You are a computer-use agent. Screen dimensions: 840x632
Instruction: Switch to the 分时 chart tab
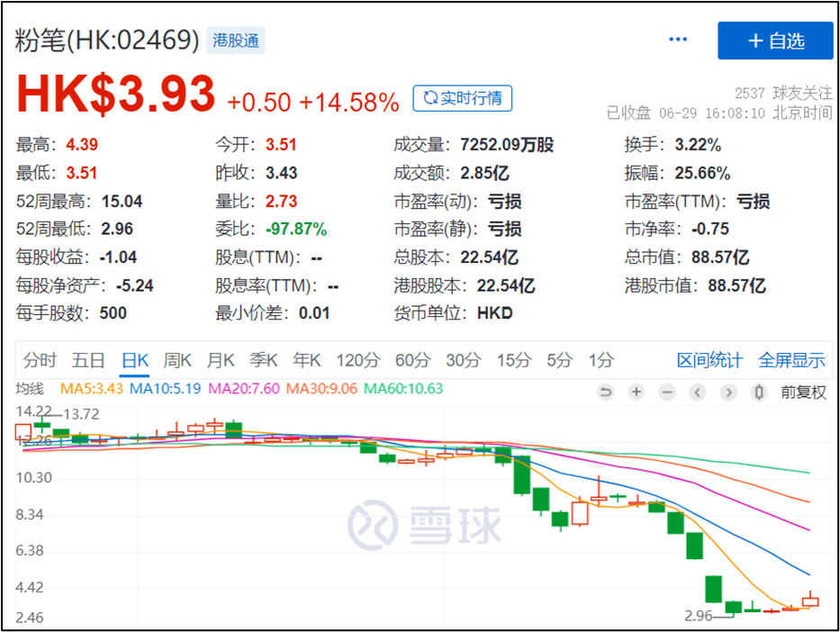click(40, 360)
